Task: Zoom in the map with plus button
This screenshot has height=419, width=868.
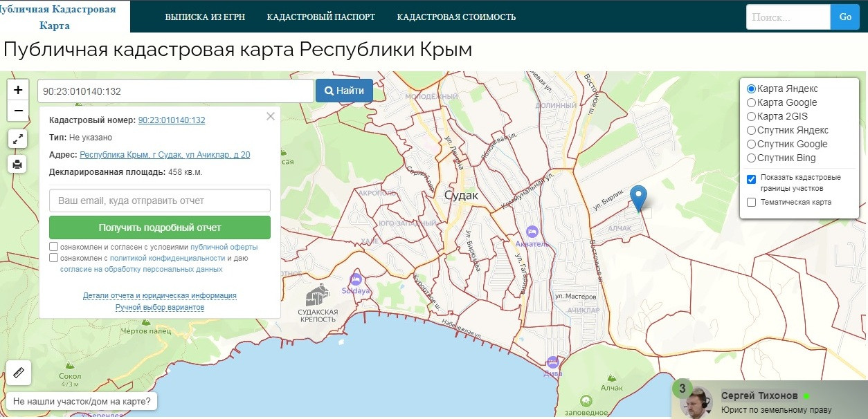Action: 18,90
